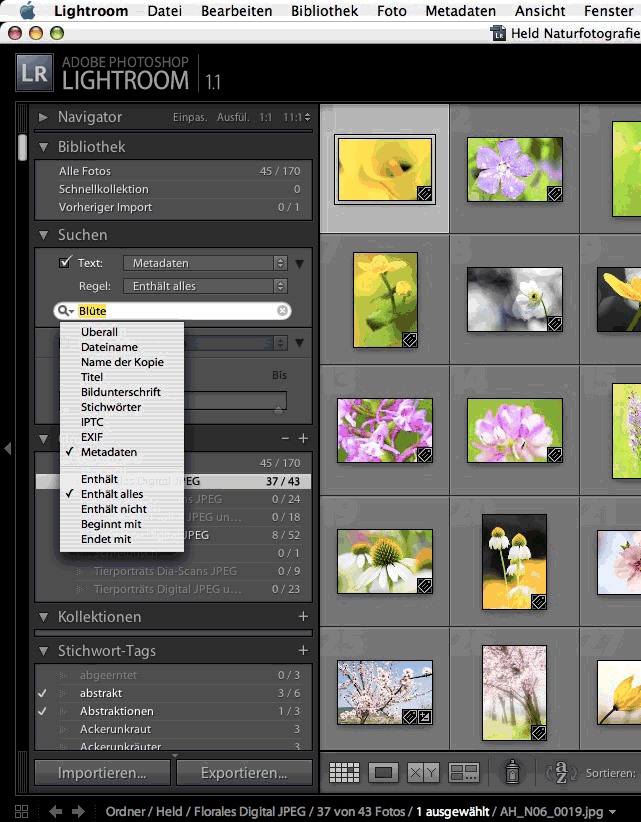Set Navigator zoom to Einpas.

tap(190, 117)
